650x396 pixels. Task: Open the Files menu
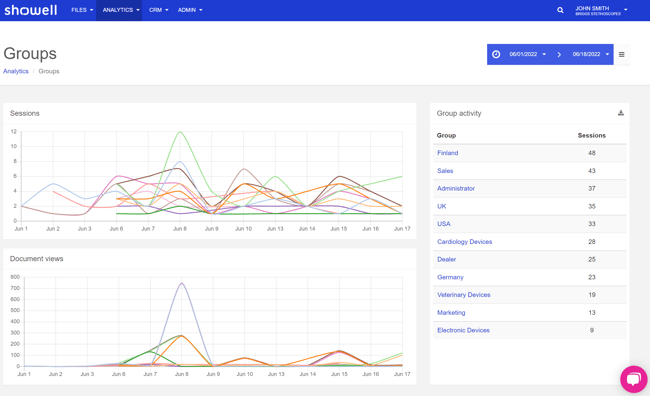tap(82, 10)
